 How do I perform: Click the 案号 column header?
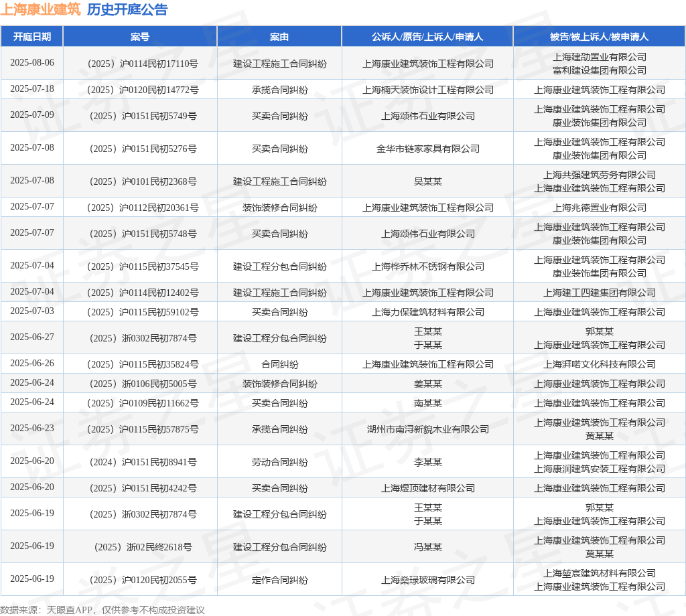pyautogui.click(x=140, y=37)
